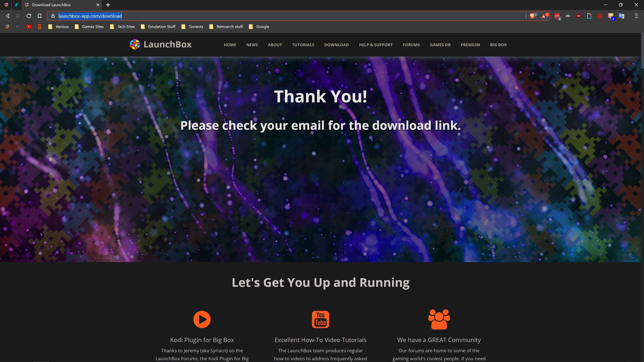Reload the Download LaunchBox page

pyautogui.click(x=29, y=16)
